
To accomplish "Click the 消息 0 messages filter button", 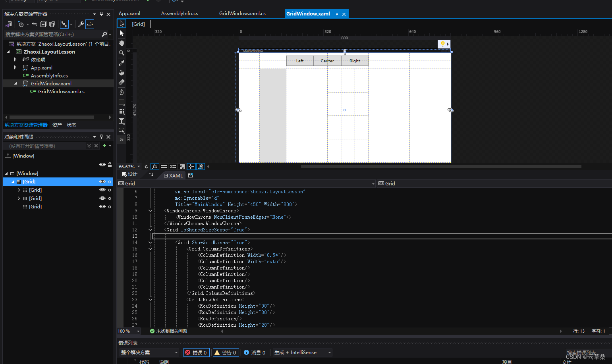I will (255, 352).
